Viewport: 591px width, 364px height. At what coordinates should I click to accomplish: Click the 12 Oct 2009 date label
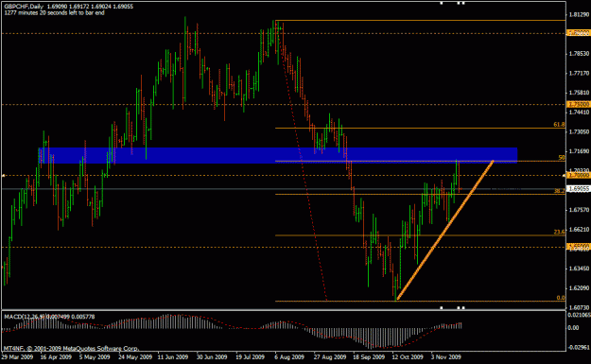(x=408, y=356)
